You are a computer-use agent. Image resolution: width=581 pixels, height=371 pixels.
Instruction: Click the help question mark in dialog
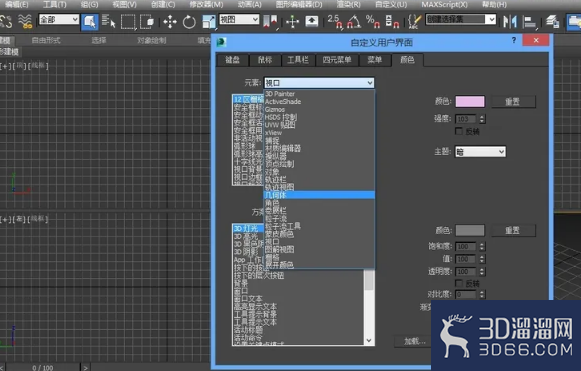[514, 40]
